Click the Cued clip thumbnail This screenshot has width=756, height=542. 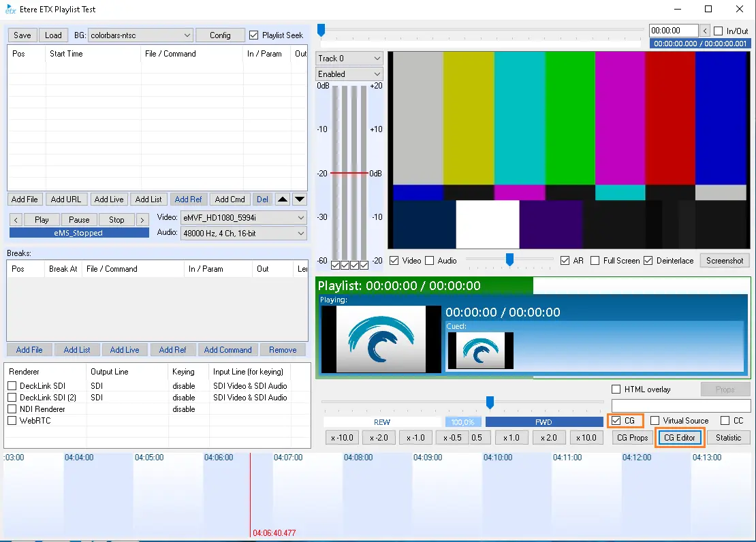(x=480, y=351)
